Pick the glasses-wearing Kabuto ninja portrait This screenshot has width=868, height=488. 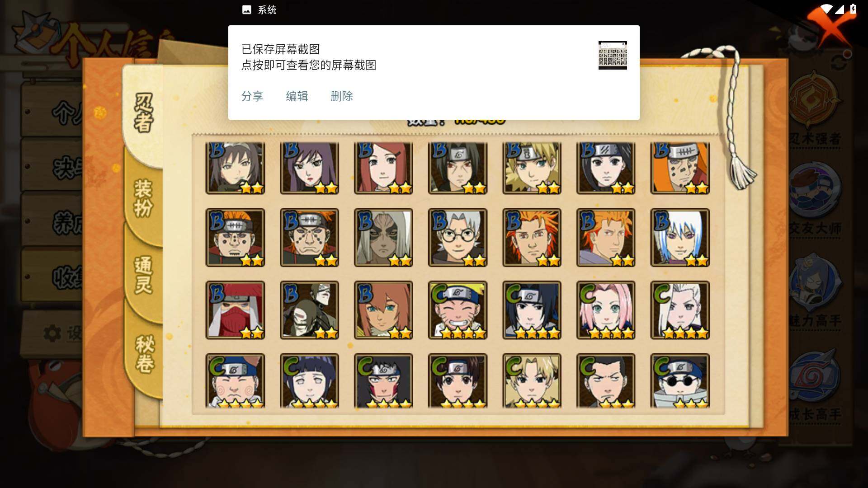click(458, 238)
